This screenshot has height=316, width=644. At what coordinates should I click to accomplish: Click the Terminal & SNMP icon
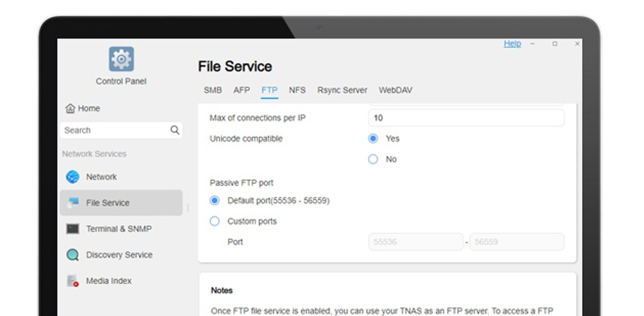(x=73, y=229)
